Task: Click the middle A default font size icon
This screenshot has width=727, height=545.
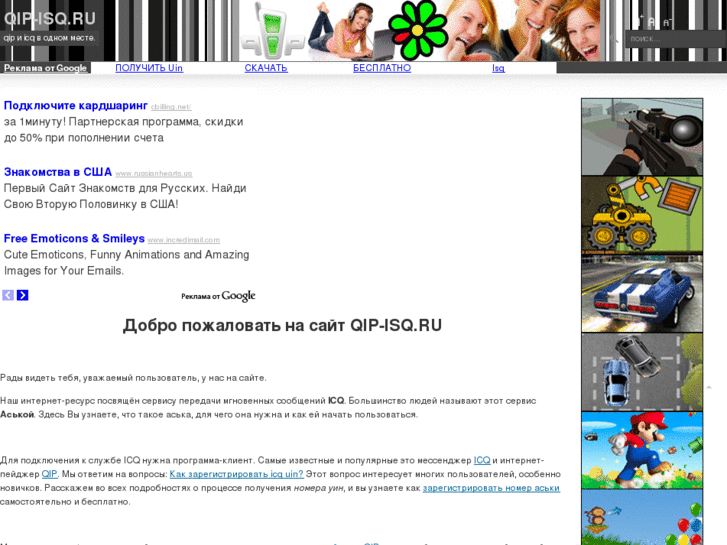Action: click(x=652, y=22)
